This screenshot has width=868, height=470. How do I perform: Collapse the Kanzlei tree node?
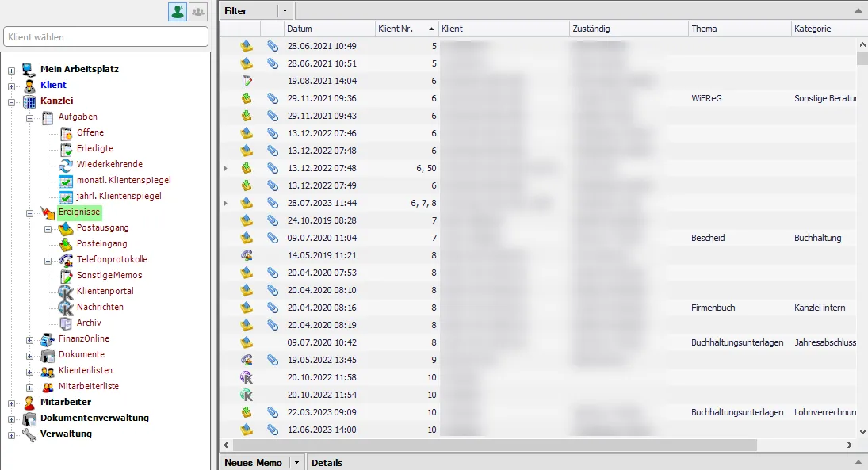(x=11, y=102)
